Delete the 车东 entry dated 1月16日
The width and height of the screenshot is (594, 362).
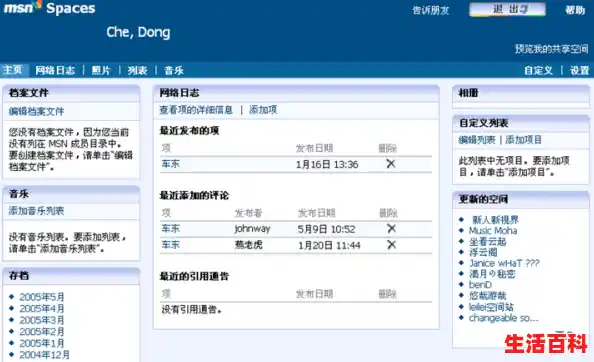(x=391, y=164)
